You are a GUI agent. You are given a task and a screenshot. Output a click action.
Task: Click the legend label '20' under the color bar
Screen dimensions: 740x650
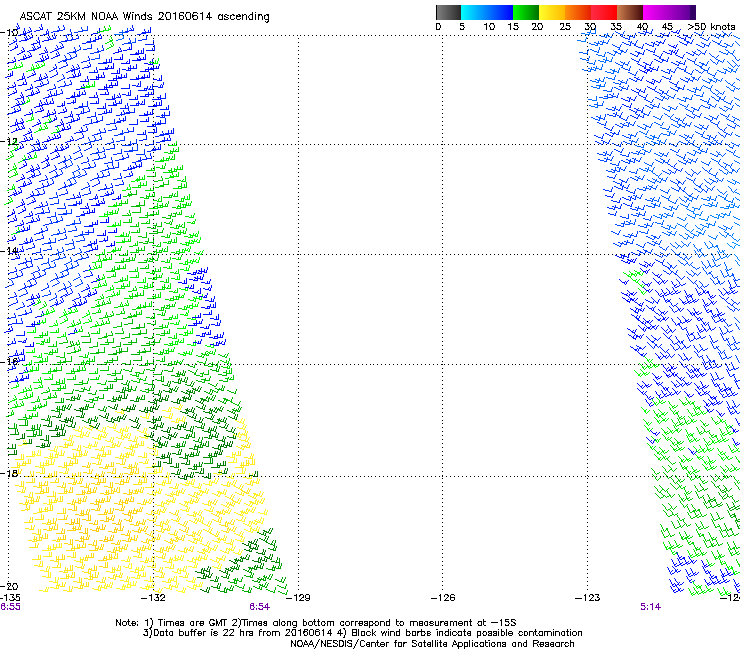click(537, 27)
